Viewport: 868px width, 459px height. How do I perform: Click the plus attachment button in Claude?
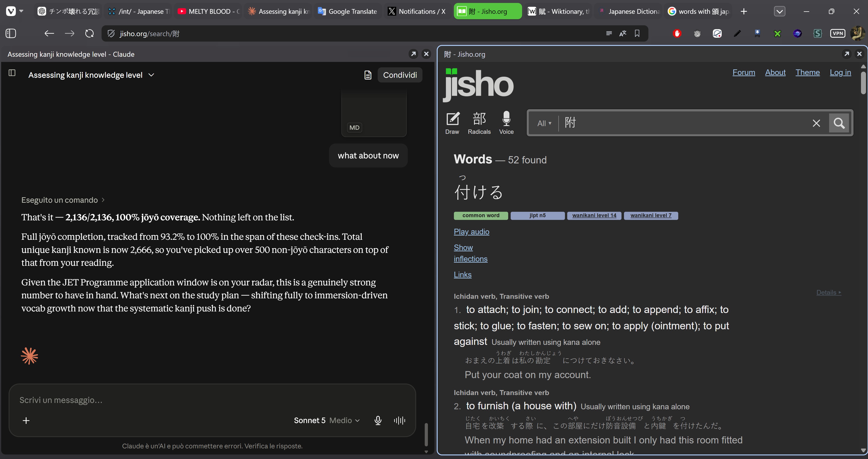26,421
